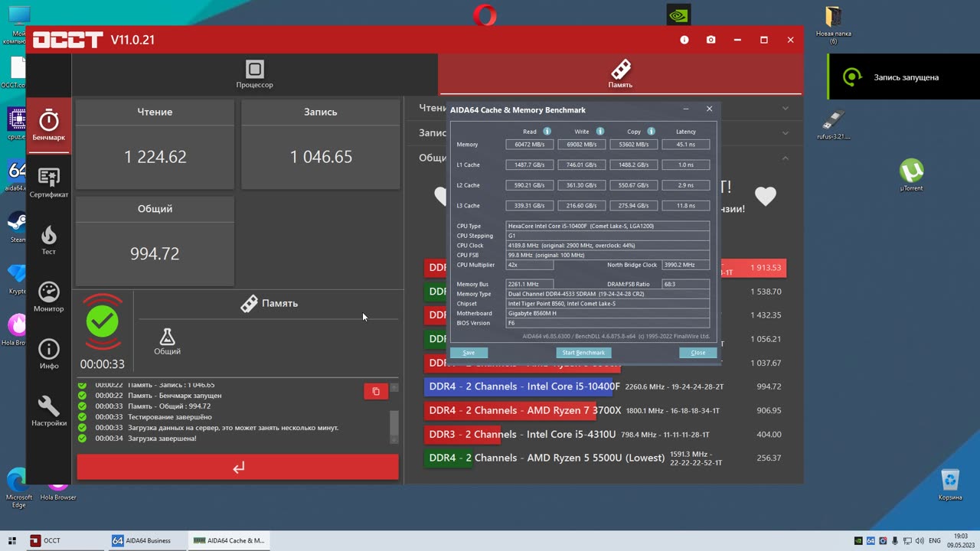The width and height of the screenshot is (980, 551).
Task: Open the Microsoft Edge desktop icon
Action: (18, 488)
